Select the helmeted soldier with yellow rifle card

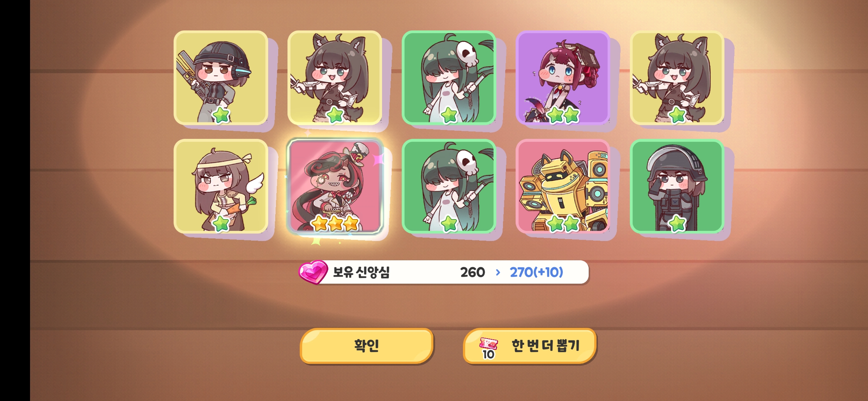click(x=221, y=78)
